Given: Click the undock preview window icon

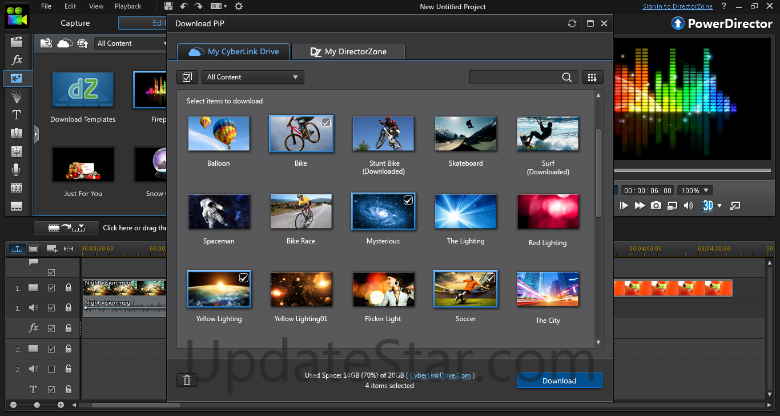Looking at the screenshot, I should click(x=736, y=205).
